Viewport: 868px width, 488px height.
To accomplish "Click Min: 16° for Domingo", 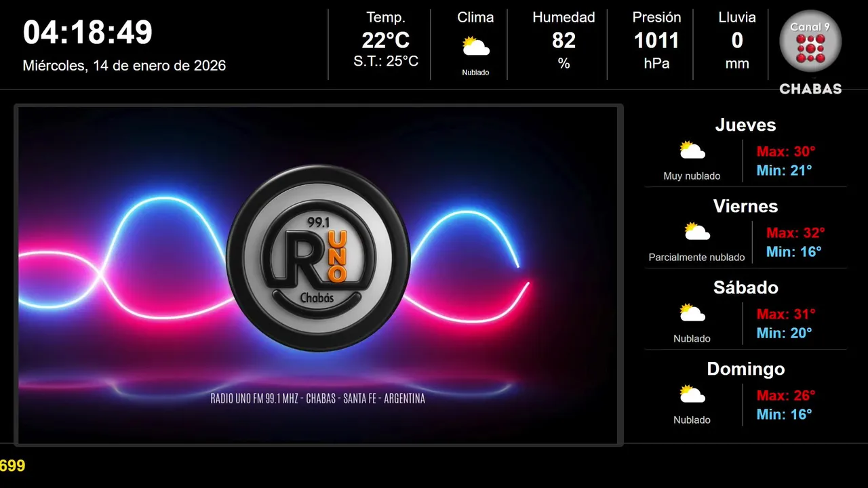I will 785,415.
